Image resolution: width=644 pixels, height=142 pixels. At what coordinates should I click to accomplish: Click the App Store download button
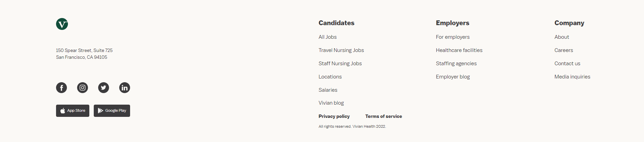tap(73, 111)
